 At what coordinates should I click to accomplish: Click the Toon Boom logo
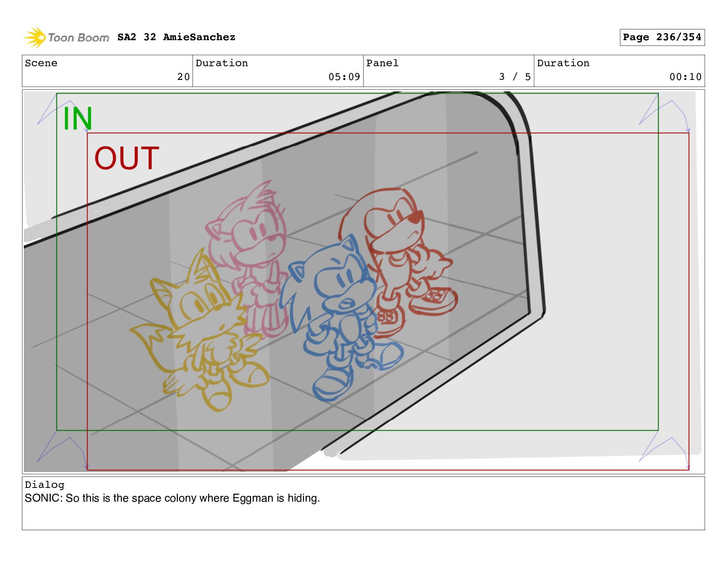(66, 38)
